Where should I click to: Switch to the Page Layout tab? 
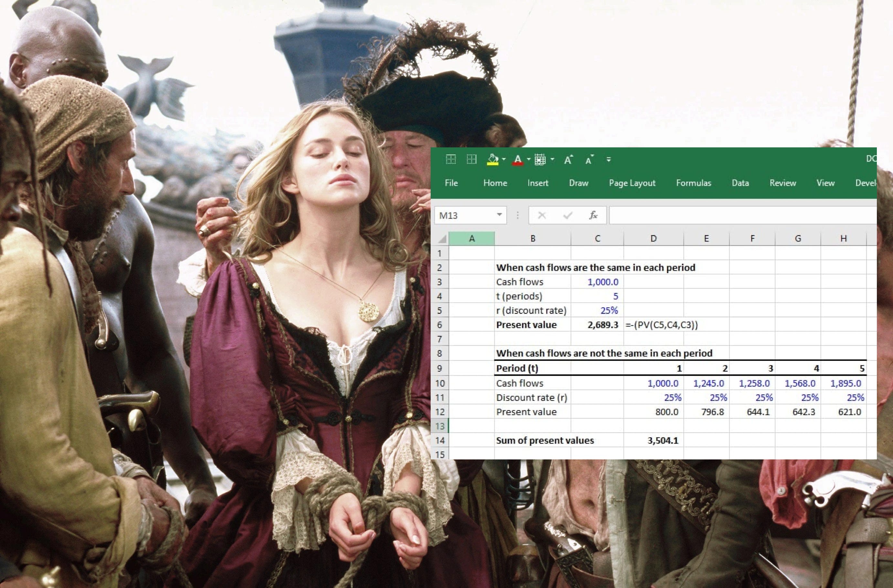point(632,183)
